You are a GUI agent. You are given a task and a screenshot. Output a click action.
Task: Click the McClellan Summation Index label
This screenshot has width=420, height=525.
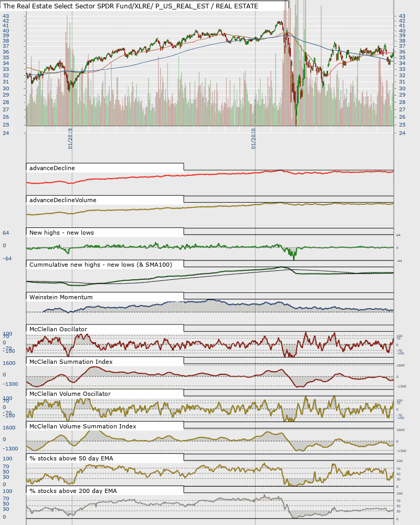pyautogui.click(x=71, y=362)
